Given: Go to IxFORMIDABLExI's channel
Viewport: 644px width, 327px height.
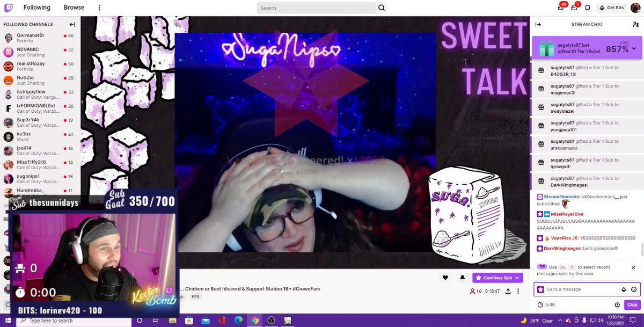Looking at the screenshot, I should click(40, 108).
